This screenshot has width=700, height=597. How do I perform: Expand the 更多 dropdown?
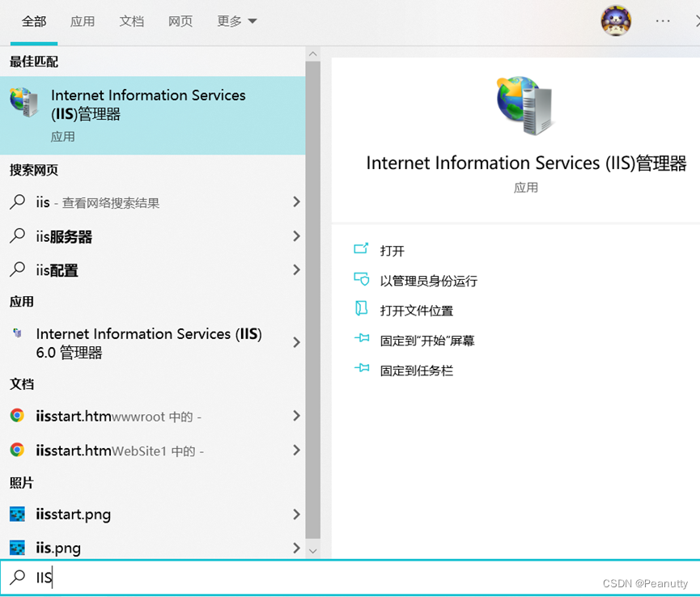236,21
